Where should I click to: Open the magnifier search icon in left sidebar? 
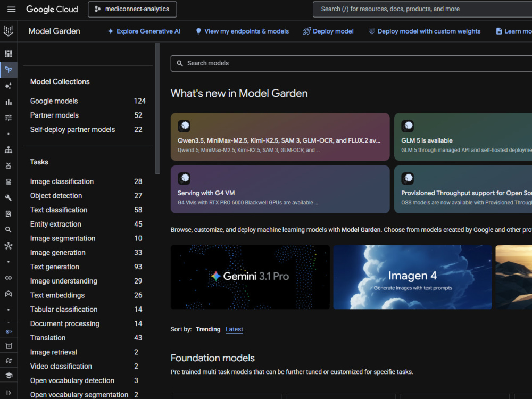(9, 230)
